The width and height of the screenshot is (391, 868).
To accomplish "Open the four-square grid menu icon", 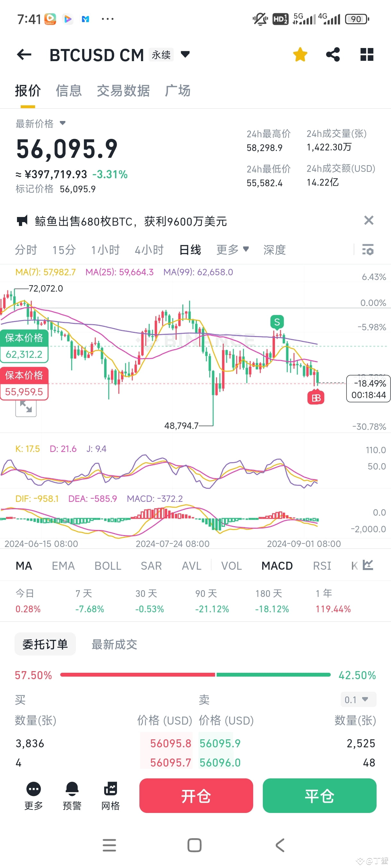I will point(367,54).
